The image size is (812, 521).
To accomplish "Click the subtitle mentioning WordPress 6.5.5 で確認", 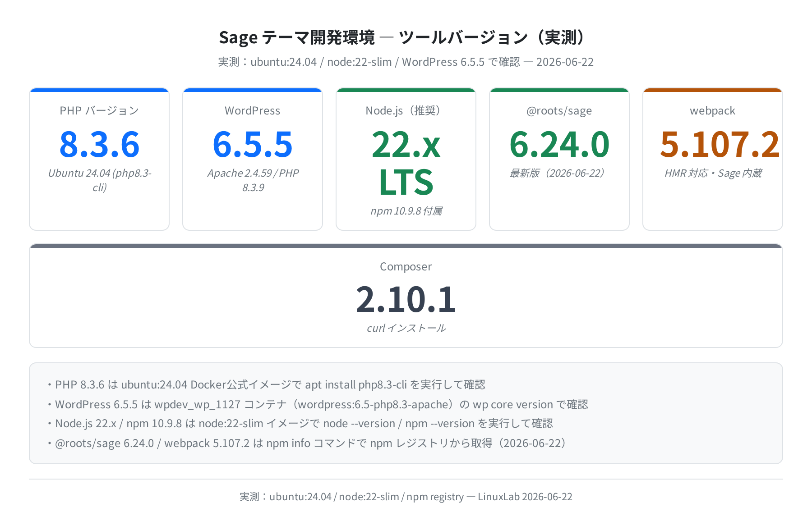I will [406, 62].
